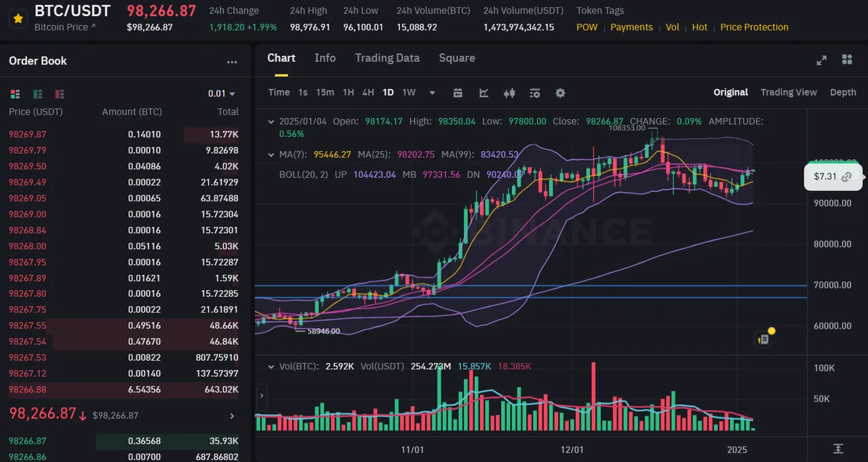This screenshot has height=462, width=868.
Task: Select bid price 98266.87 row
Action: [124, 440]
